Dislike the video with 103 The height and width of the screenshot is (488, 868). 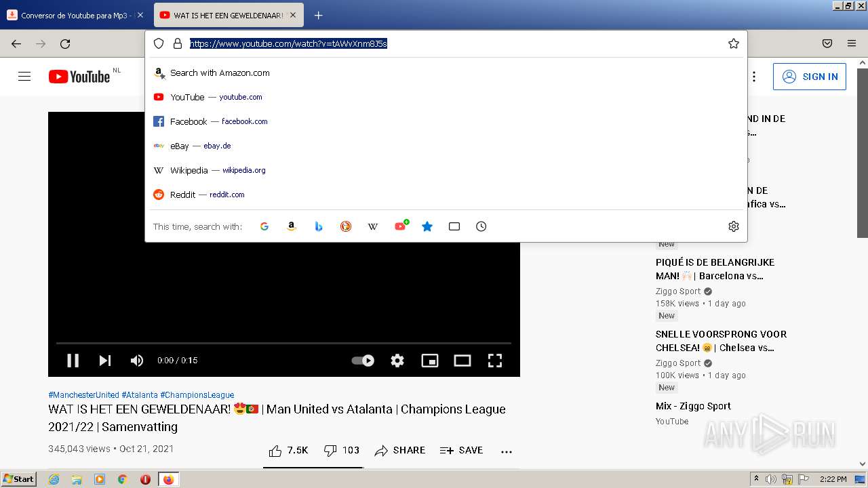click(341, 450)
